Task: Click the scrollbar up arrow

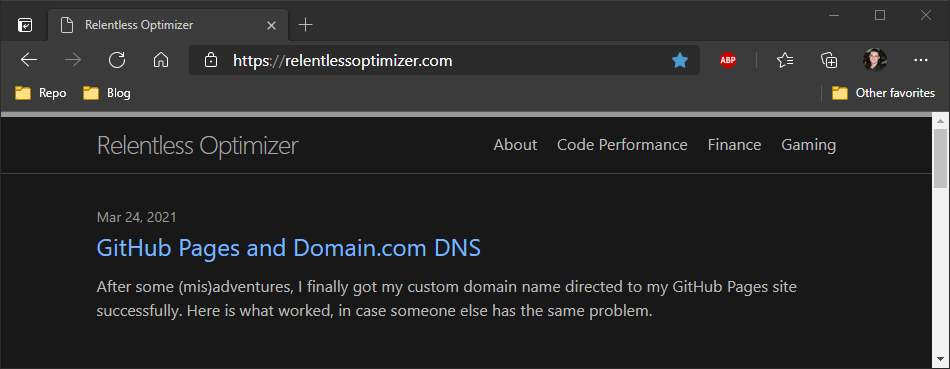Action: 940,122
